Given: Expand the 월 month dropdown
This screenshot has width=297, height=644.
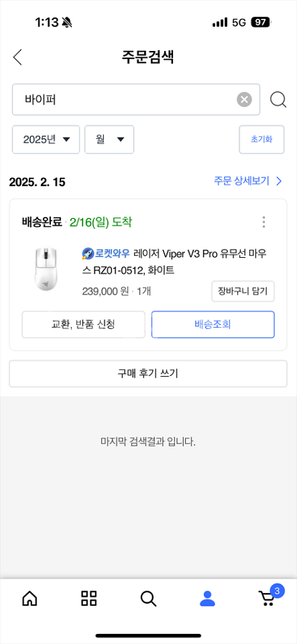Looking at the screenshot, I should tap(109, 140).
